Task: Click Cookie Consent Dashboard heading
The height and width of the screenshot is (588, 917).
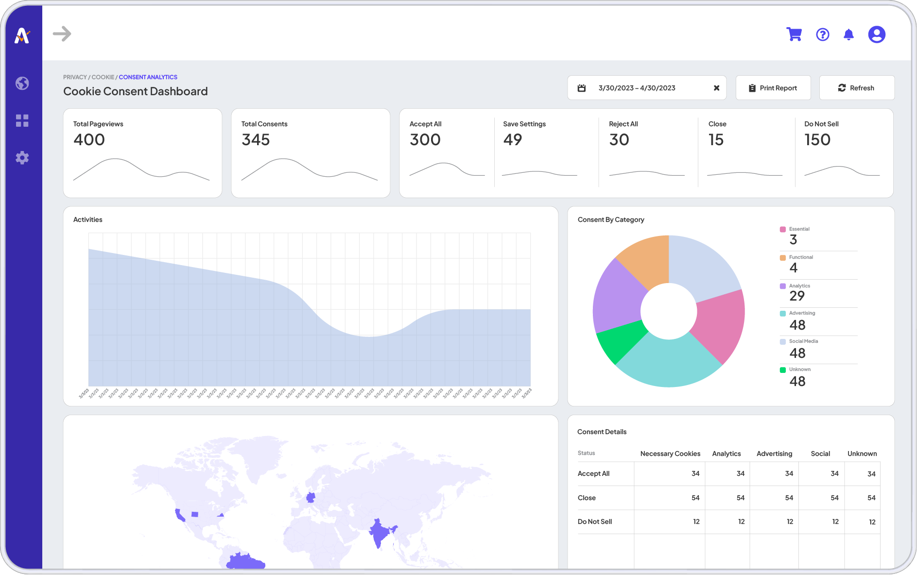Action: pyautogui.click(x=136, y=91)
